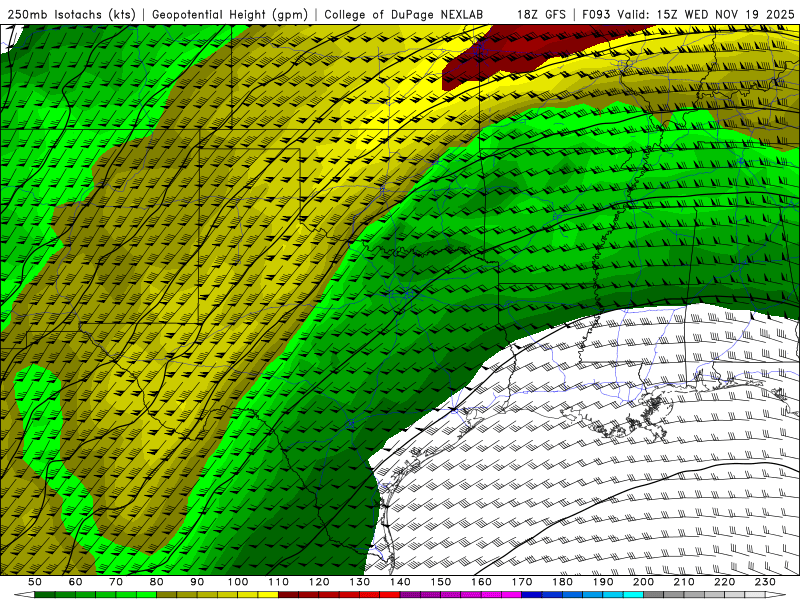The height and width of the screenshot is (600, 800).
Task: Click the "230" value on the color scale
Action: [766, 582]
